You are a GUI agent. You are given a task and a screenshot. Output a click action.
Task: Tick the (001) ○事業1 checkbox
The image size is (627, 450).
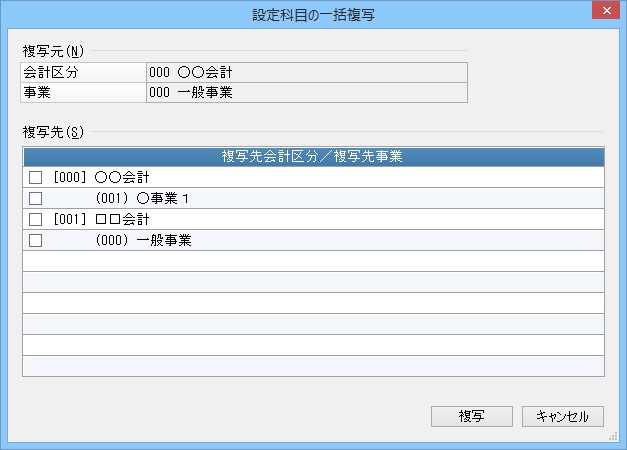[x=36, y=198]
